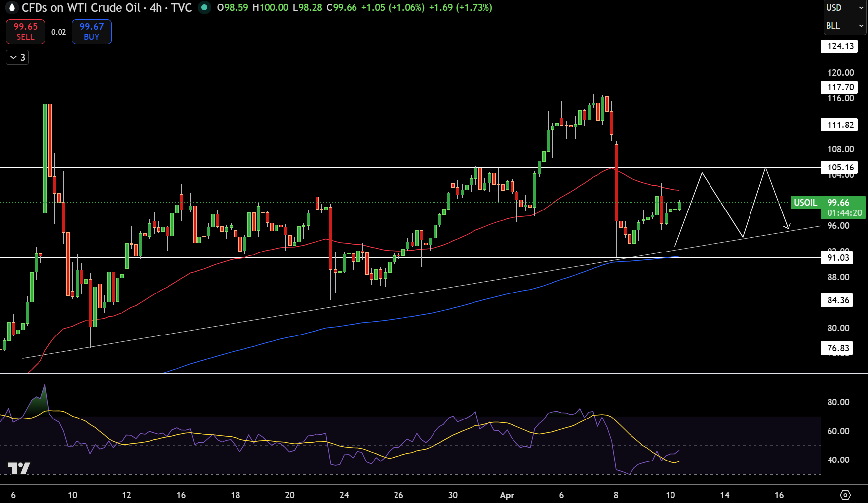The width and height of the screenshot is (868, 503).
Task: Click the USOIL current price tag
Action: pos(805,203)
